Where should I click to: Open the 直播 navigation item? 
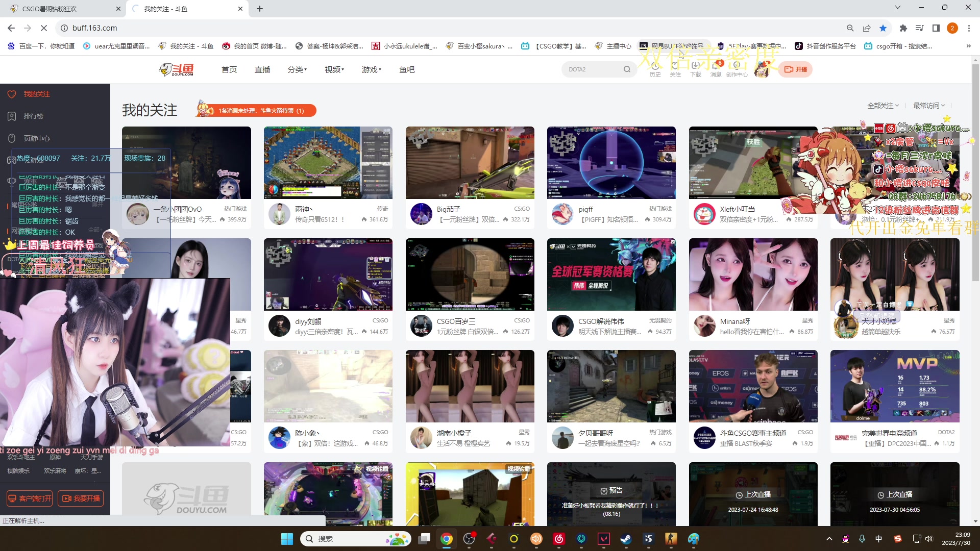262,69
